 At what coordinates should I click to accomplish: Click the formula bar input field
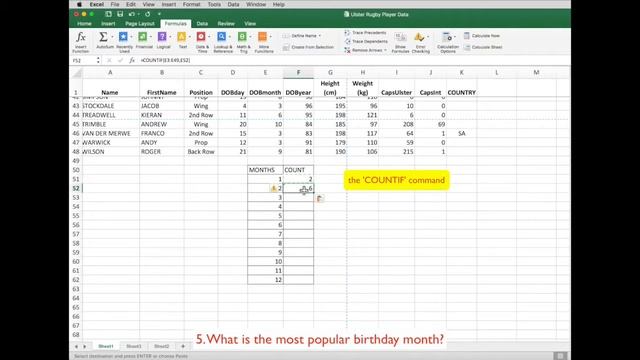[353, 60]
